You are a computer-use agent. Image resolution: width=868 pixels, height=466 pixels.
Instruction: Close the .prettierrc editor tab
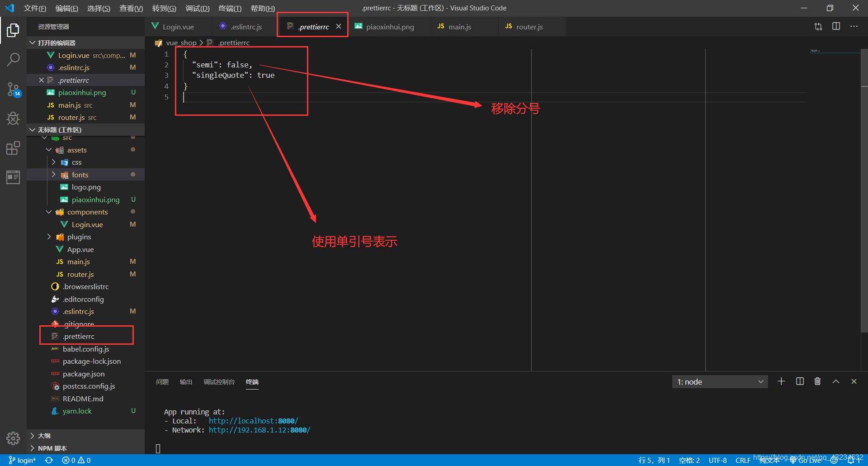tap(339, 26)
